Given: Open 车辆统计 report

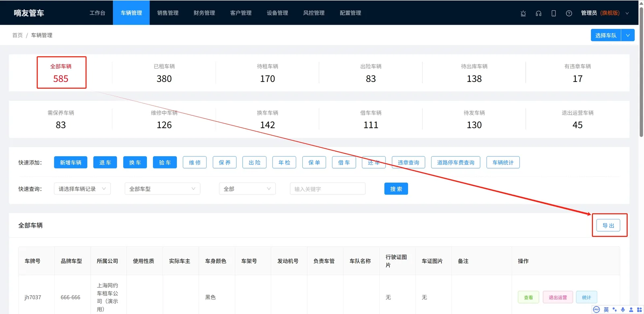Looking at the screenshot, I should point(503,162).
